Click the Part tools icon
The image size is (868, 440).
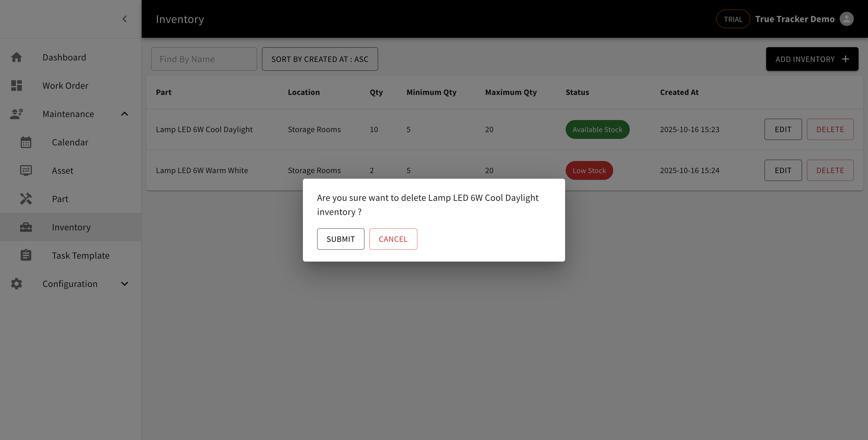pos(25,199)
